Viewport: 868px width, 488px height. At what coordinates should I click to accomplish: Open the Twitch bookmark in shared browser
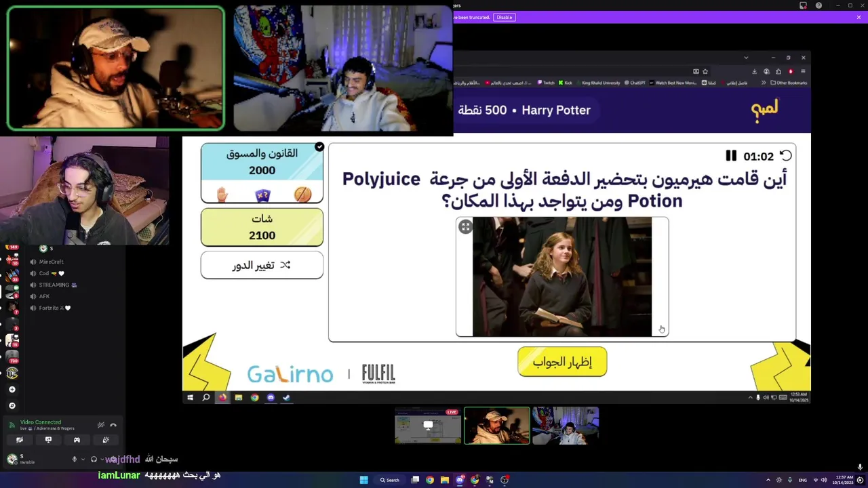546,83
